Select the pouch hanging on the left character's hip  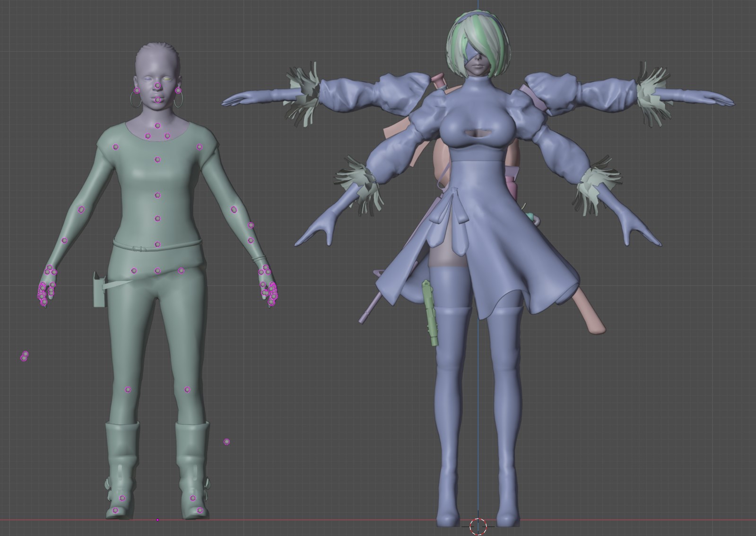click(x=98, y=289)
